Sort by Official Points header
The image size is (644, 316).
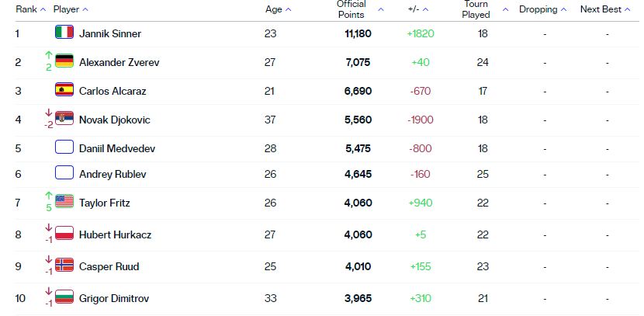tap(357, 9)
